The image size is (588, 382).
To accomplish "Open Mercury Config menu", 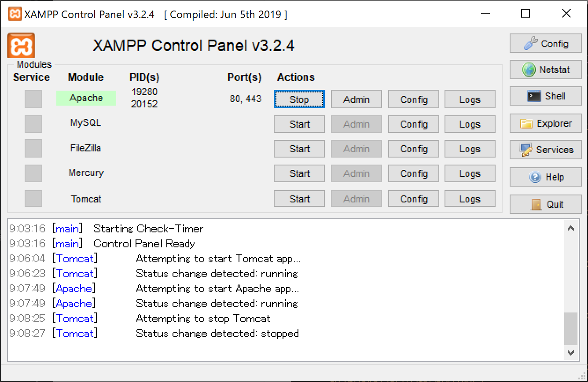I will (x=414, y=173).
